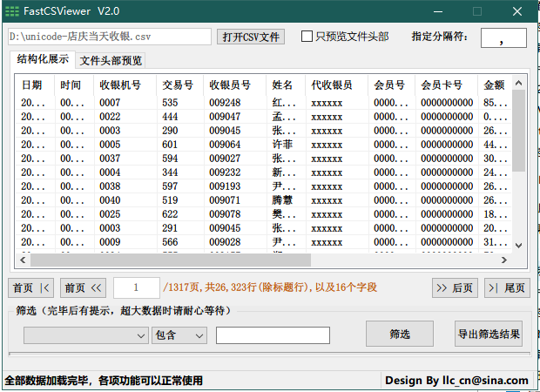Select register number cell 0022
This screenshot has height=392, width=540.
coord(110,117)
